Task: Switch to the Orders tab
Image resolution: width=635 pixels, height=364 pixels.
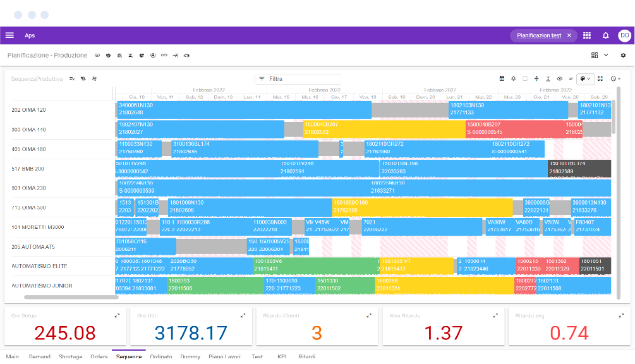Action: pos(99,357)
